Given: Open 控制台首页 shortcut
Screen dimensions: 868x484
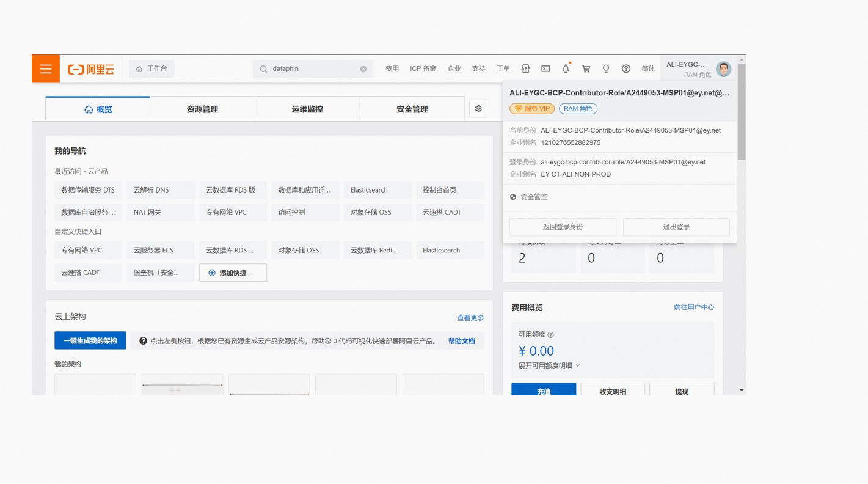Looking at the screenshot, I should coord(450,190).
